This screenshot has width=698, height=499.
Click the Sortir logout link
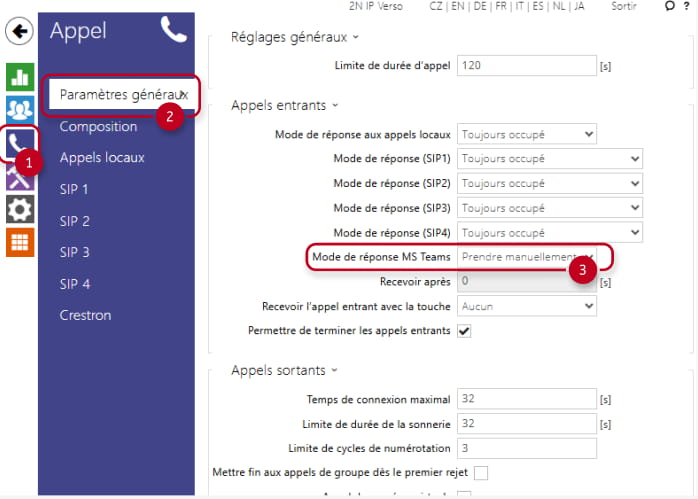[x=624, y=6]
